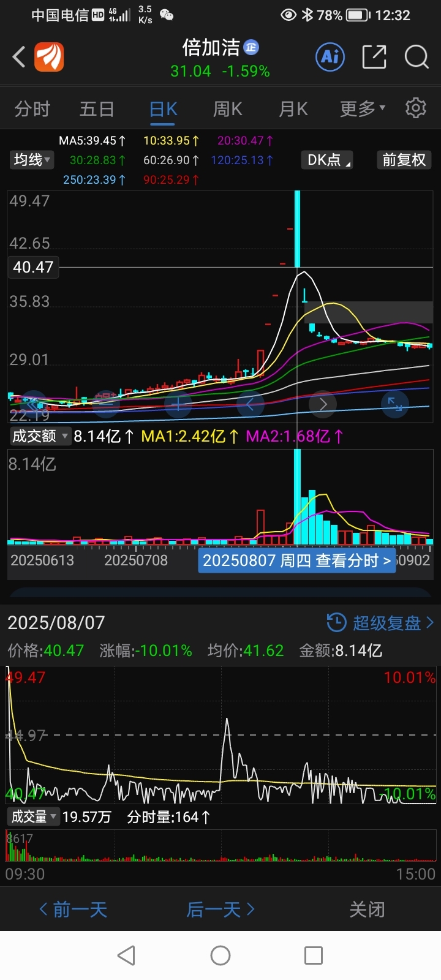Tap 30:28.83 moving average text

[x=98, y=160]
